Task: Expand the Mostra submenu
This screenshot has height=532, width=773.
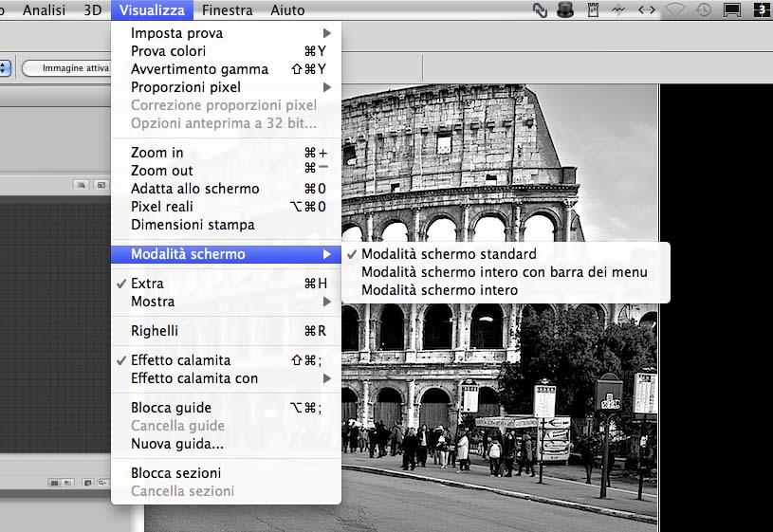Action: [x=227, y=302]
